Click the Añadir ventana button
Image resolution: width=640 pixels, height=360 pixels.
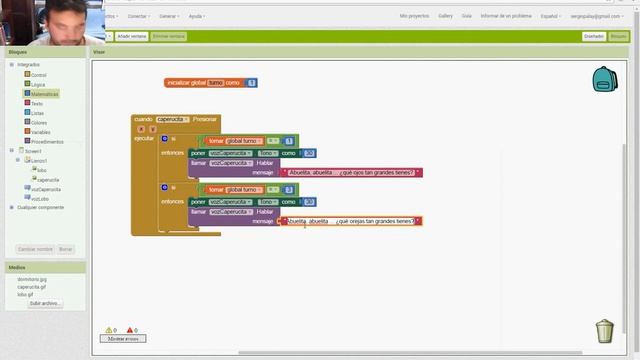131,36
